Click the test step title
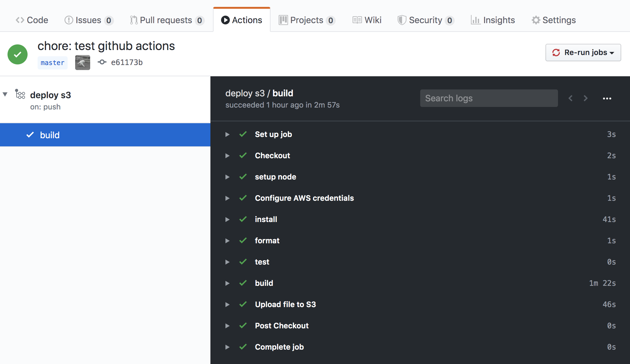This screenshot has width=630, height=364. coord(262,262)
